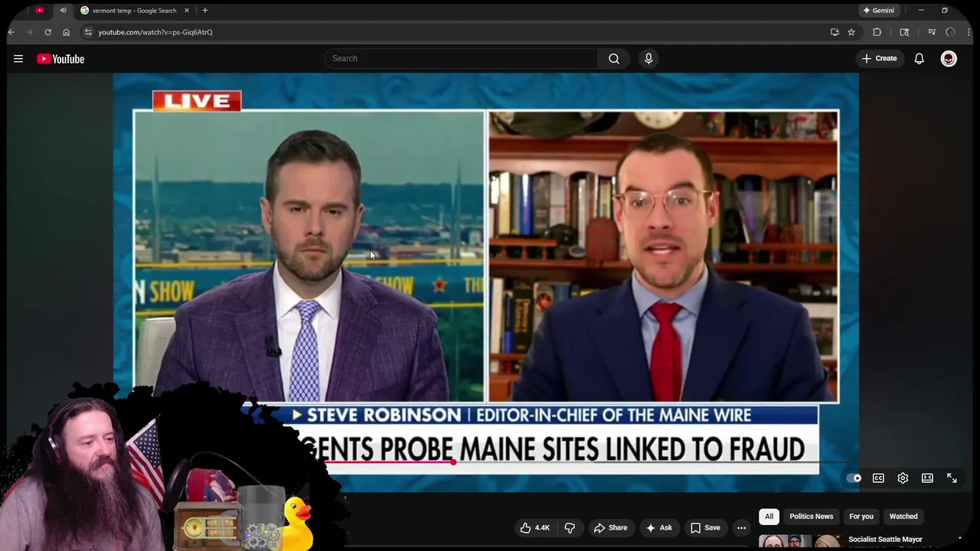Open a new browser tab with plus
The width and height of the screenshot is (980, 551).
click(x=204, y=11)
